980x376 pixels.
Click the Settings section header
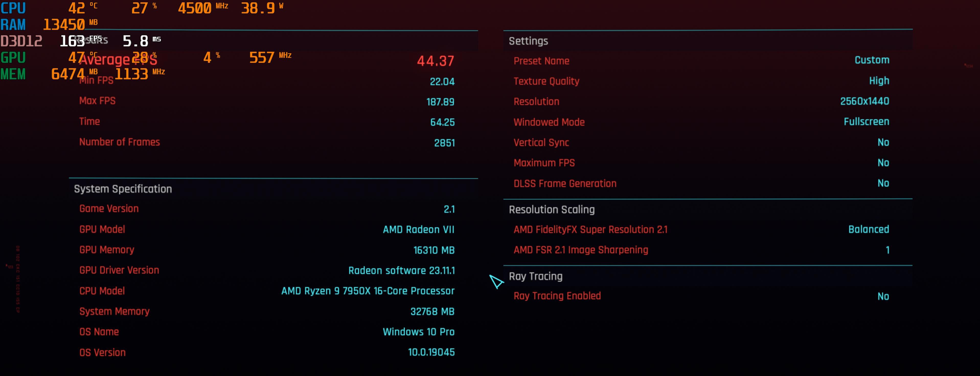[x=528, y=41]
